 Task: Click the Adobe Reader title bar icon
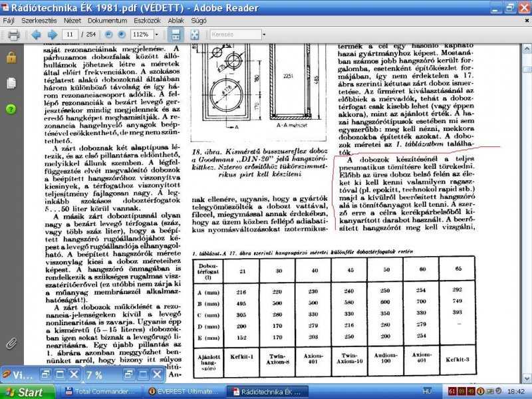click(x=5, y=7)
